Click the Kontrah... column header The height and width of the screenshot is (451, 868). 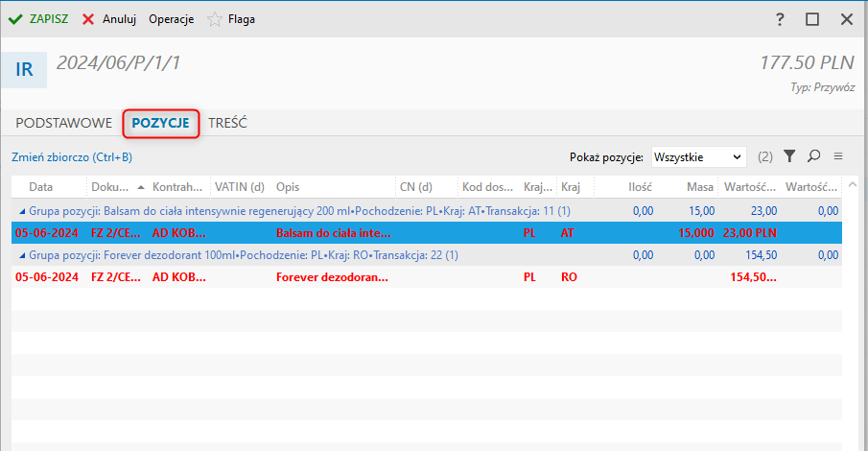[177, 187]
